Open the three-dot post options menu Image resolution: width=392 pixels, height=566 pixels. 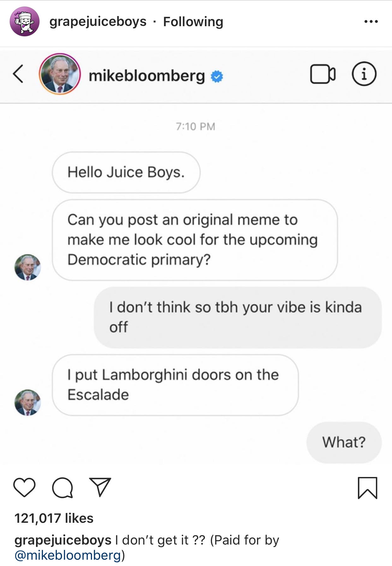click(x=371, y=21)
